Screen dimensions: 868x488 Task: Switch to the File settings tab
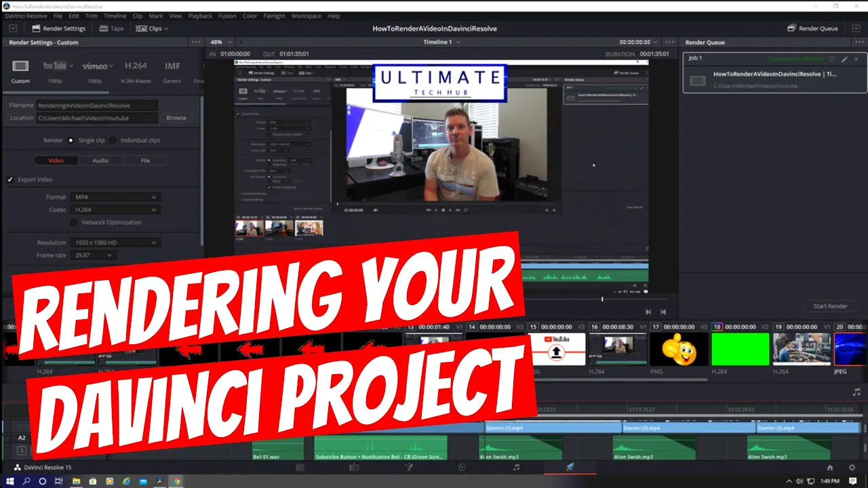pos(145,161)
